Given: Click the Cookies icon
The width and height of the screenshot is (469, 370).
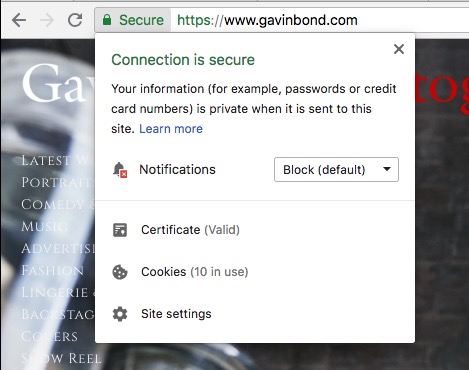Looking at the screenshot, I should click(x=120, y=272).
